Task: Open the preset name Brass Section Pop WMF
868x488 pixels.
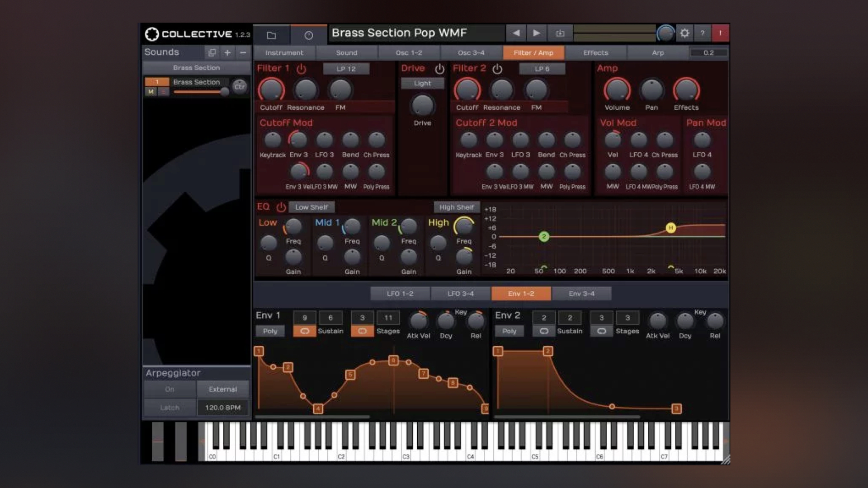Action: click(416, 33)
